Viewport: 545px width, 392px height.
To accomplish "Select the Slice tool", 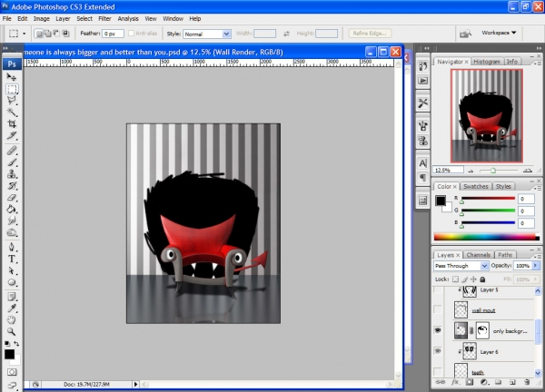I will 12,135.
